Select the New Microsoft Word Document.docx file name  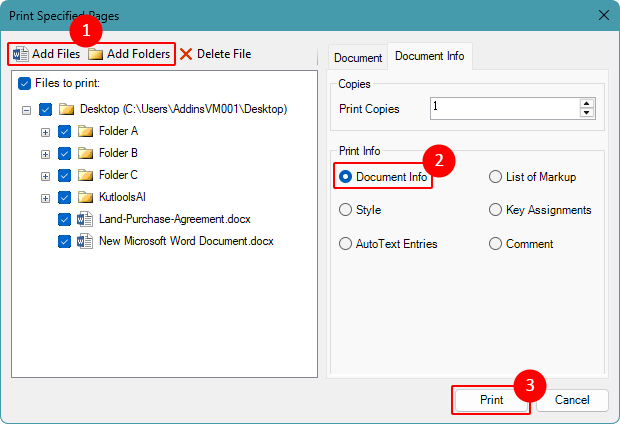pos(186,241)
